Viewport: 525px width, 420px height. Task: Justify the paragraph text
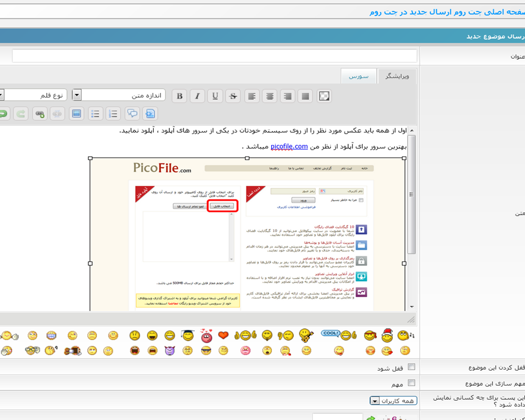pyautogui.click(x=305, y=96)
